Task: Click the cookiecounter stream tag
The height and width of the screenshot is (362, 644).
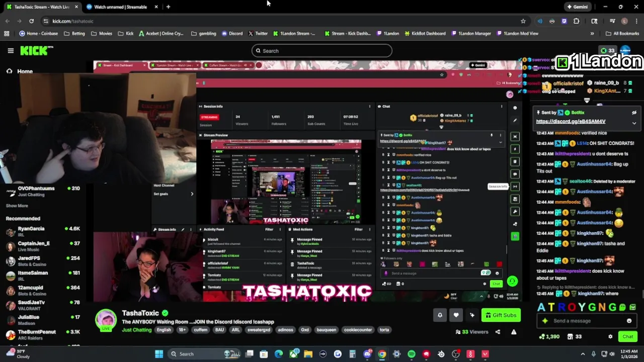Action: 358,330
